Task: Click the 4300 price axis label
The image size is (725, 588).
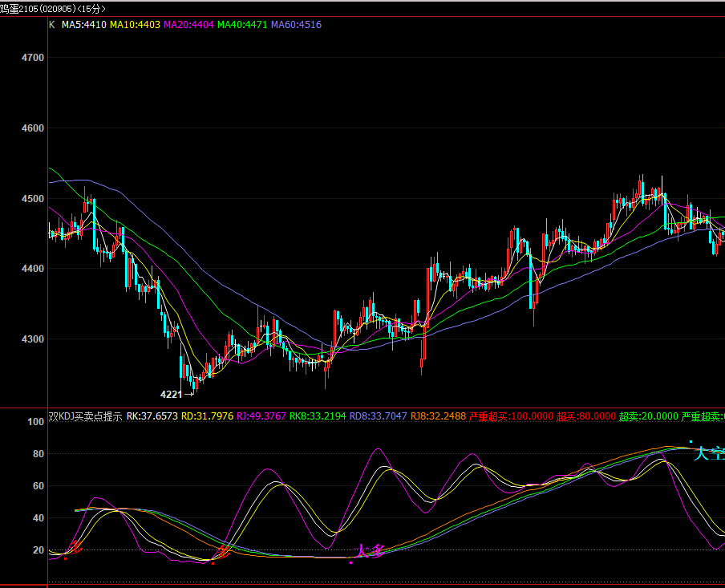Action: click(33, 339)
